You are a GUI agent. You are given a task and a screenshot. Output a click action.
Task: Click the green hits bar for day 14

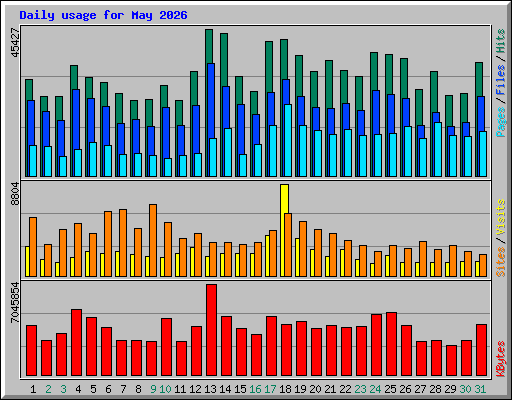click(224, 59)
